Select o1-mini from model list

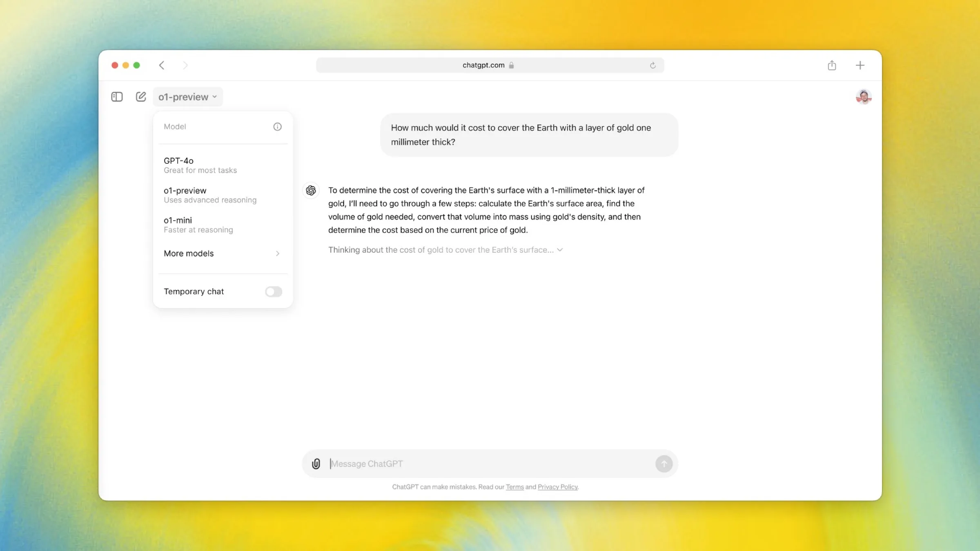tap(178, 220)
